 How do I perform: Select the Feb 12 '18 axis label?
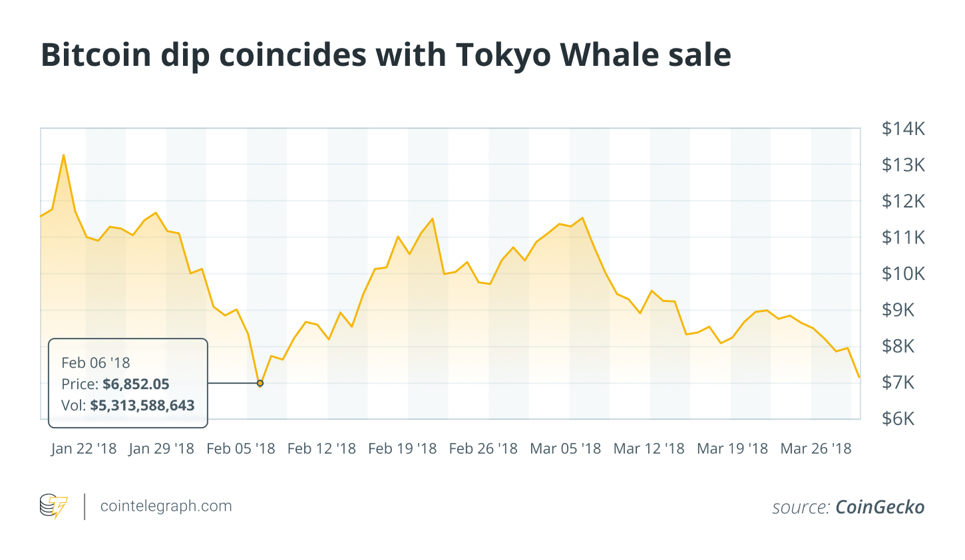pos(321,449)
